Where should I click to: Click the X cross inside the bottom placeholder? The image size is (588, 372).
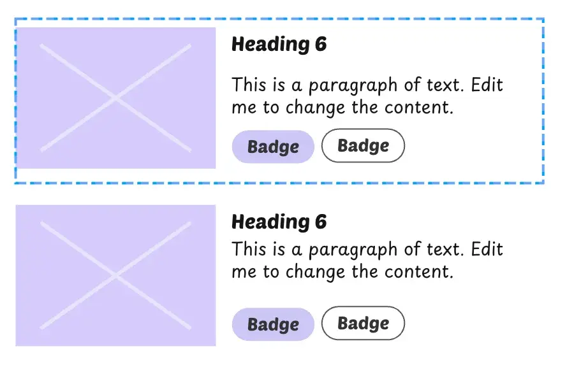click(x=116, y=274)
